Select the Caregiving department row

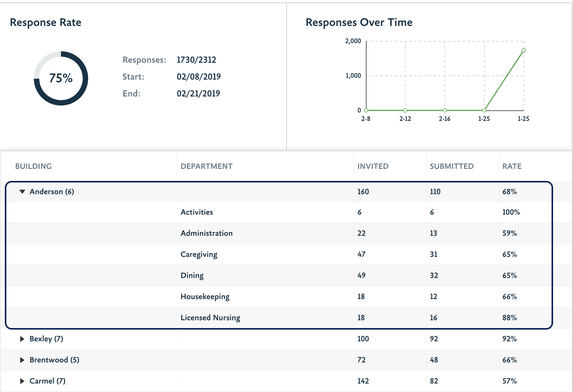click(199, 254)
